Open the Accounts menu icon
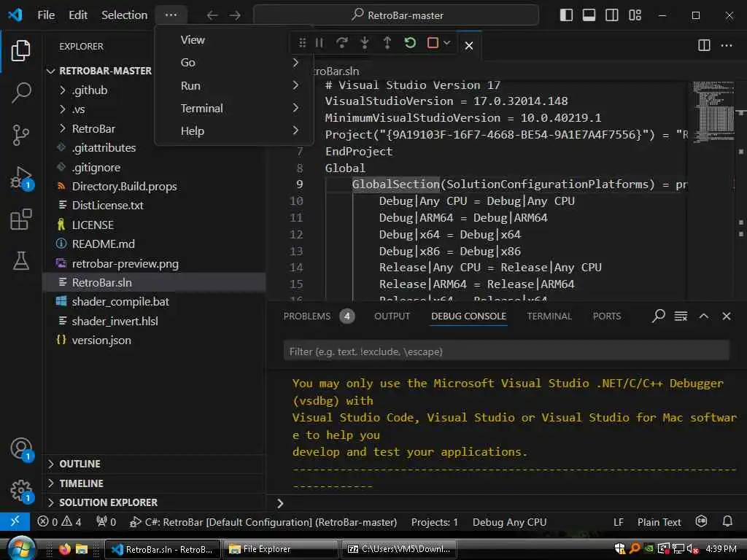 [x=21, y=448]
